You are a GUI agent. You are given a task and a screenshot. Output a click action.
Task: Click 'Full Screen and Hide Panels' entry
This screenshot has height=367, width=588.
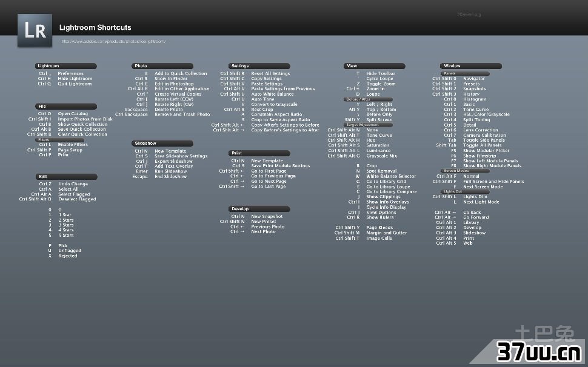(x=493, y=181)
